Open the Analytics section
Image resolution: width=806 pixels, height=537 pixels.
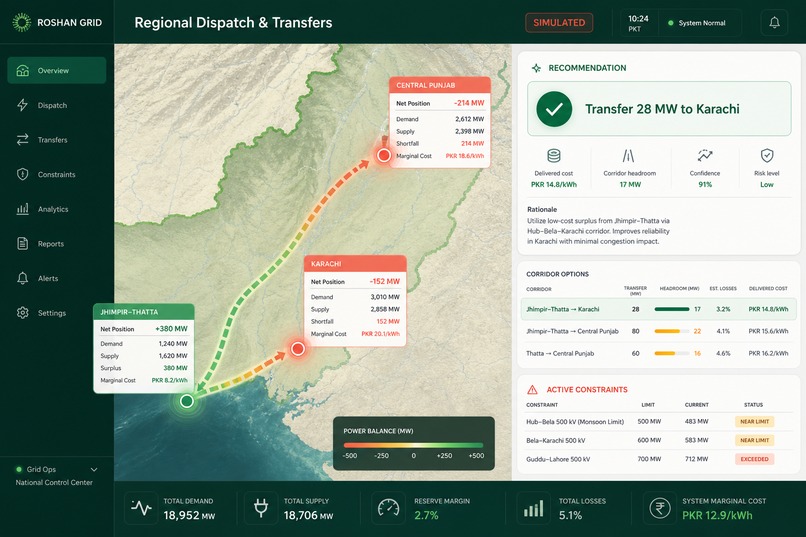click(x=53, y=209)
